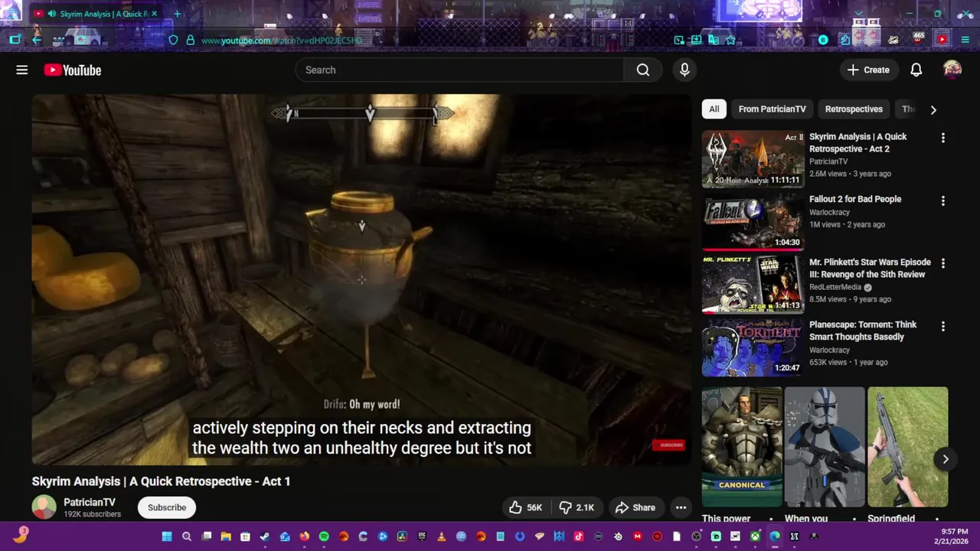Open Fallout 2 for Bad People thumbnail

pyautogui.click(x=753, y=222)
